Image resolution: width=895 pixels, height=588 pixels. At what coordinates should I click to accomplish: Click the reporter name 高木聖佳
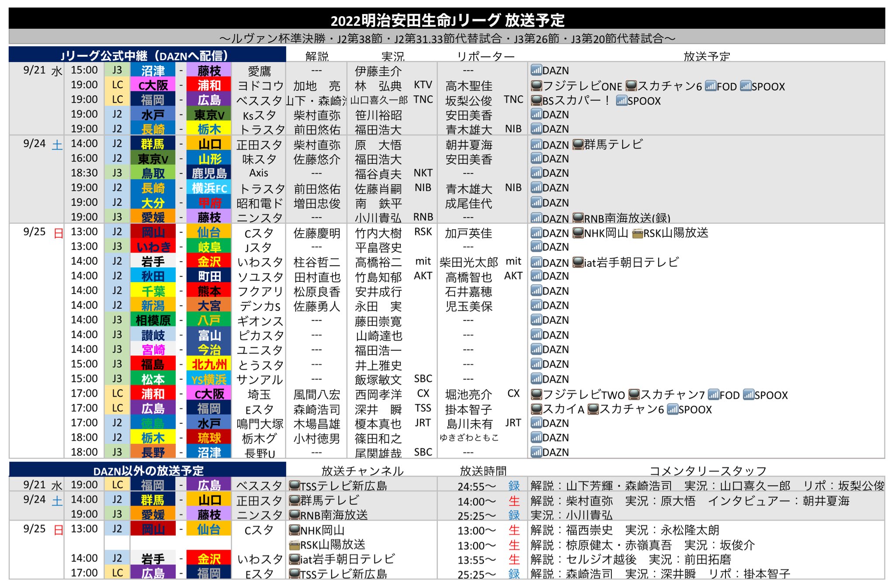point(468,86)
